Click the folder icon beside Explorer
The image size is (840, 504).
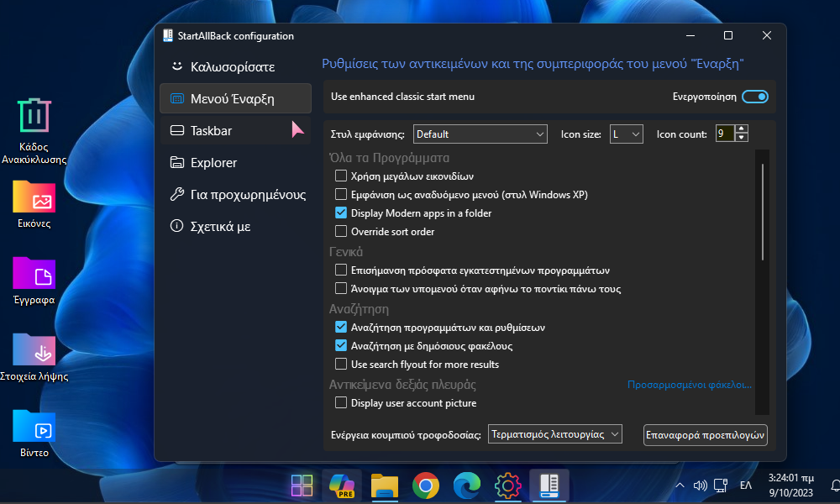[176, 162]
